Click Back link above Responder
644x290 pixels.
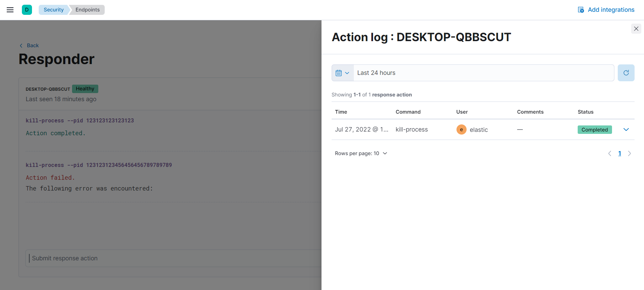pos(29,46)
